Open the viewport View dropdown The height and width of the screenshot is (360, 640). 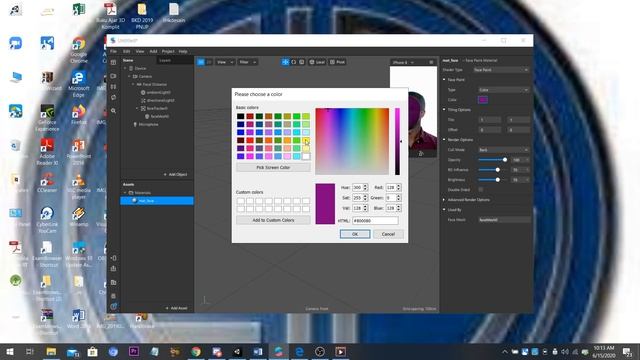click(x=225, y=62)
